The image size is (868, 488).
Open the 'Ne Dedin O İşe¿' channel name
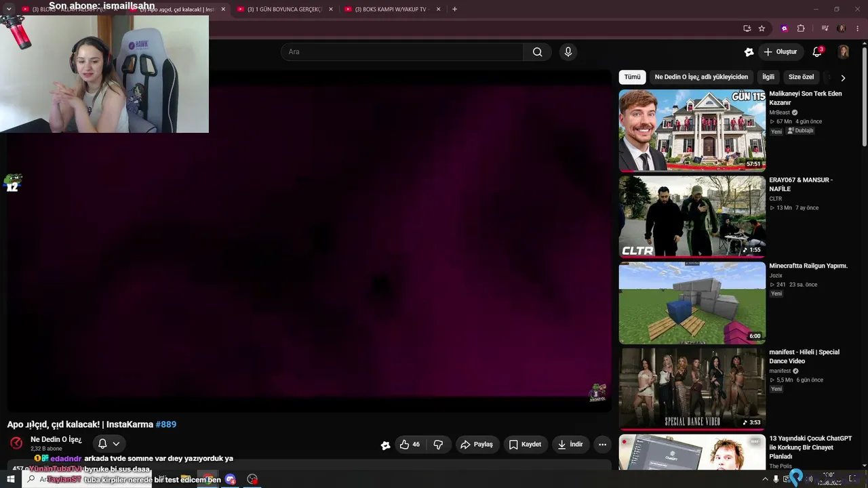point(56,439)
